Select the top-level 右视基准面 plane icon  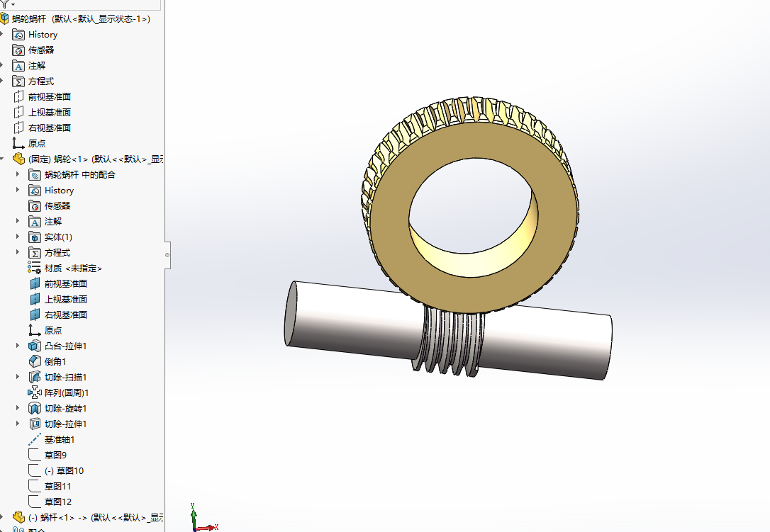tap(18, 128)
